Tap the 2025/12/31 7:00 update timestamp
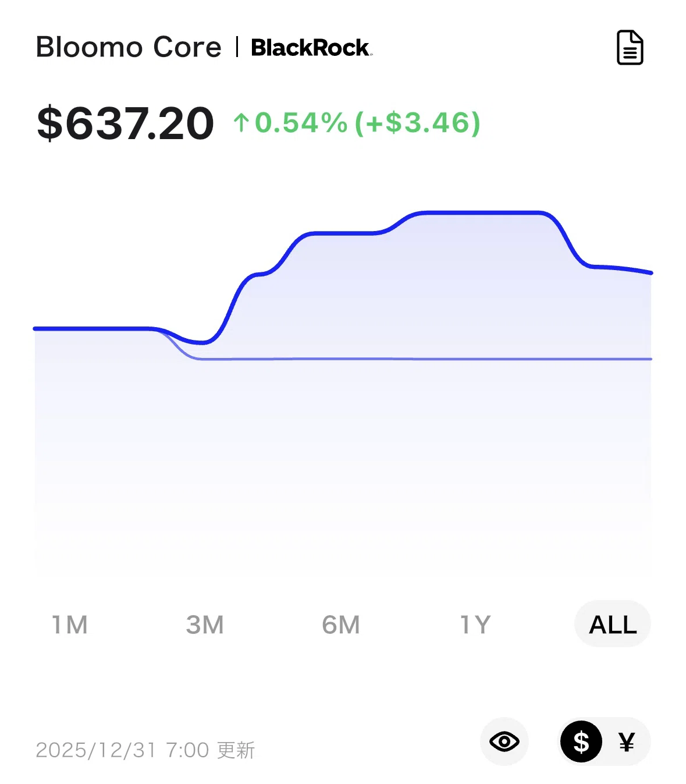 click(x=145, y=750)
